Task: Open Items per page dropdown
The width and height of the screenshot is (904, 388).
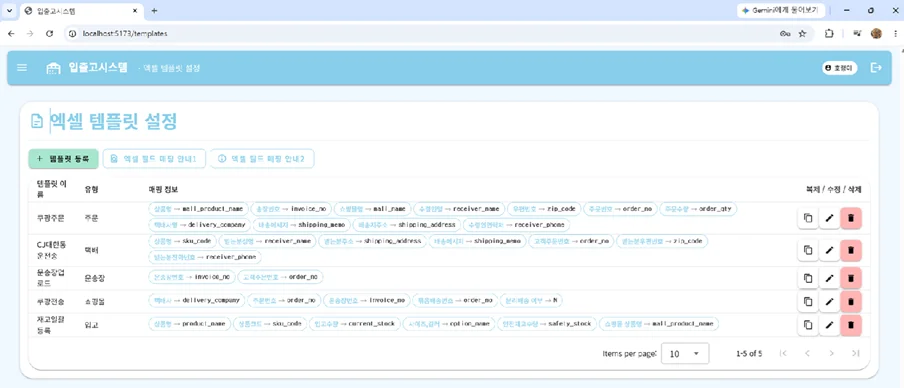Action: 685,353
